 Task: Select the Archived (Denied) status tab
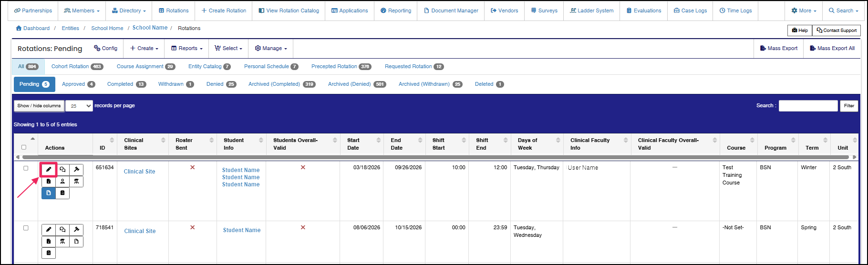point(357,84)
